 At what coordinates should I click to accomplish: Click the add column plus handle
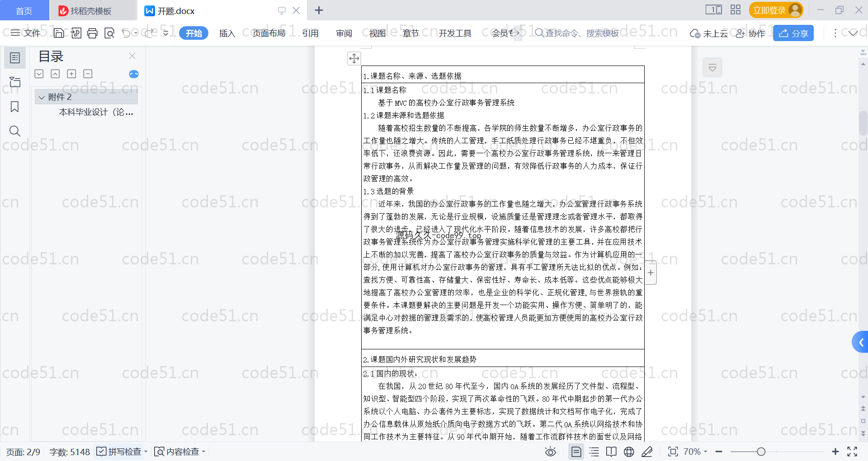(651, 273)
